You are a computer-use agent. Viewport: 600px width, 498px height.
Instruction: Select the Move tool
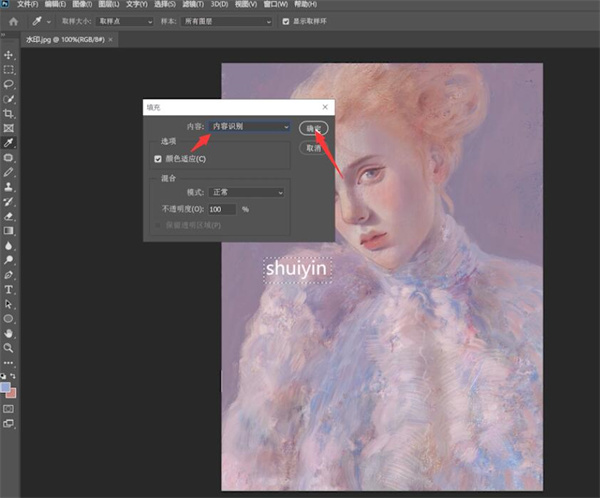point(8,55)
